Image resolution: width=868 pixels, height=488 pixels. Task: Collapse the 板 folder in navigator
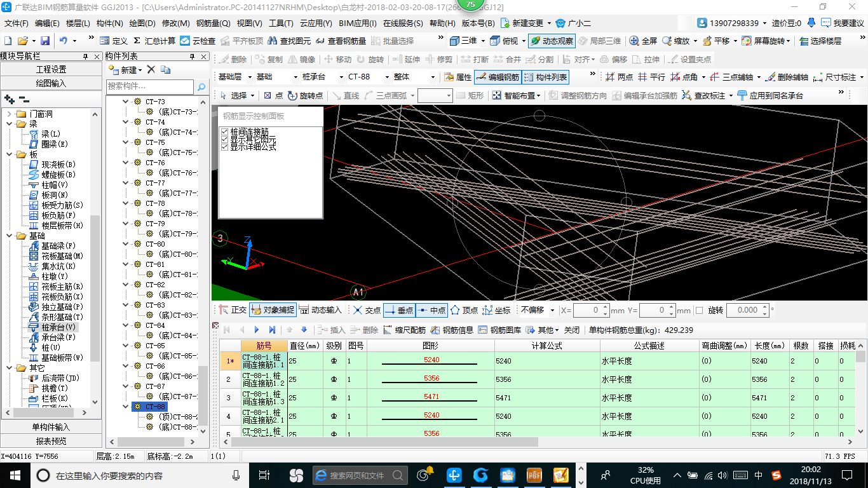pyautogui.click(x=10, y=154)
